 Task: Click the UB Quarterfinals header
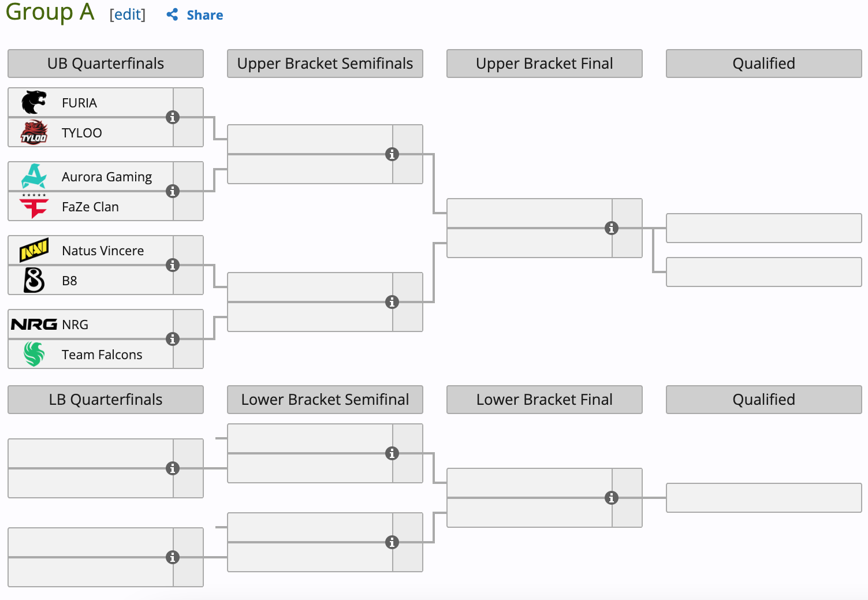click(106, 64)
